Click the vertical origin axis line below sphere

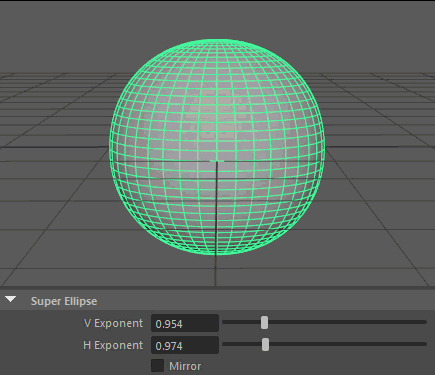216,270
